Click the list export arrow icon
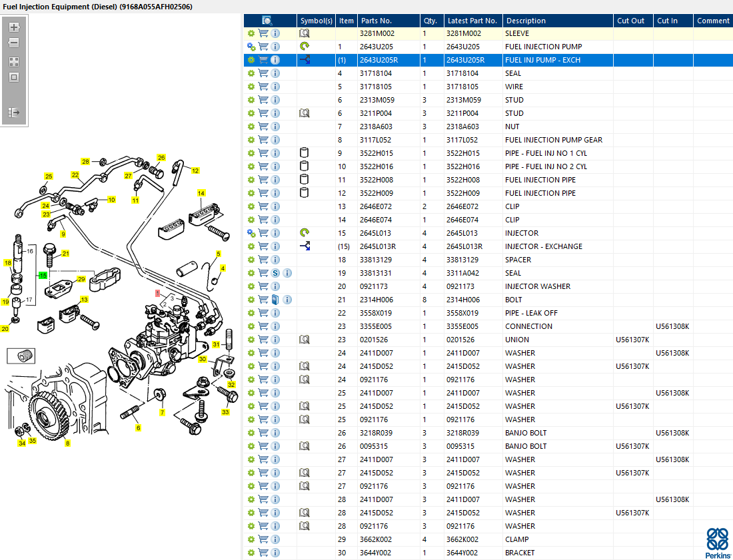Viewport: 733px width, 560px height. [14, 113]
